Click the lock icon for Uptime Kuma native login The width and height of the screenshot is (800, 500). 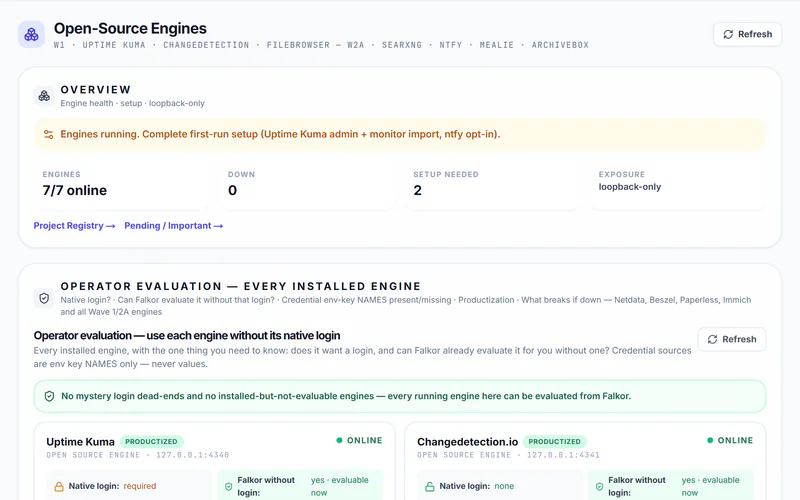tap(59, 486)
